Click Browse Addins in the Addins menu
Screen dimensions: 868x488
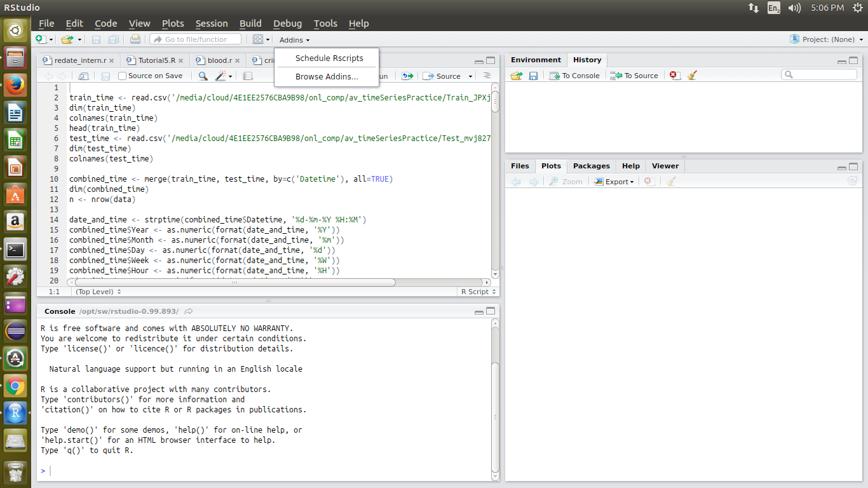(x=326, y=75)
